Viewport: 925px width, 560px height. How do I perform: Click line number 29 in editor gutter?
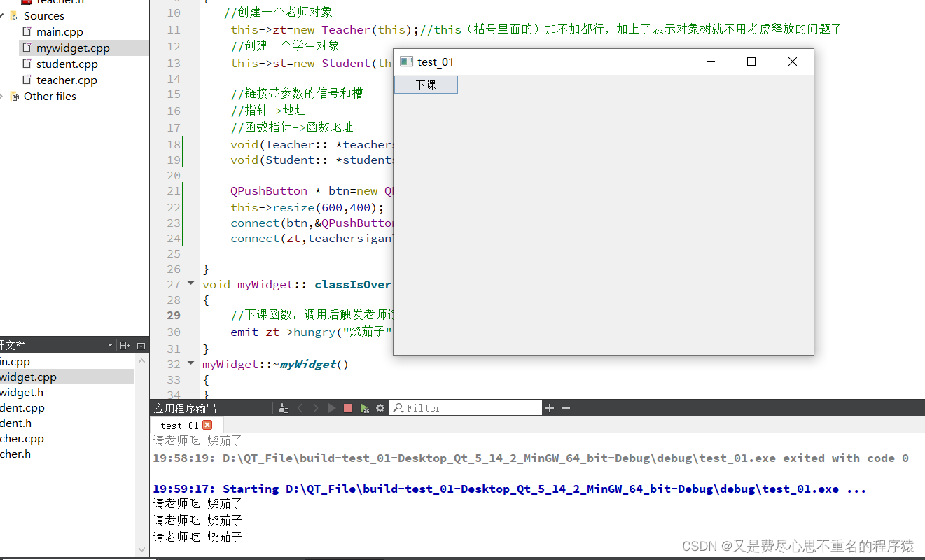pos(173,315)
